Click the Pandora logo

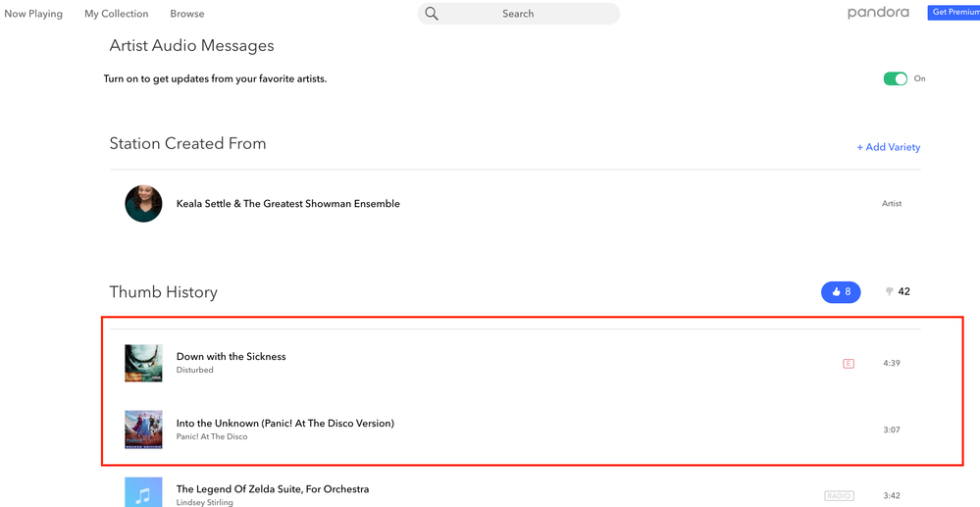tap(878, 13)
